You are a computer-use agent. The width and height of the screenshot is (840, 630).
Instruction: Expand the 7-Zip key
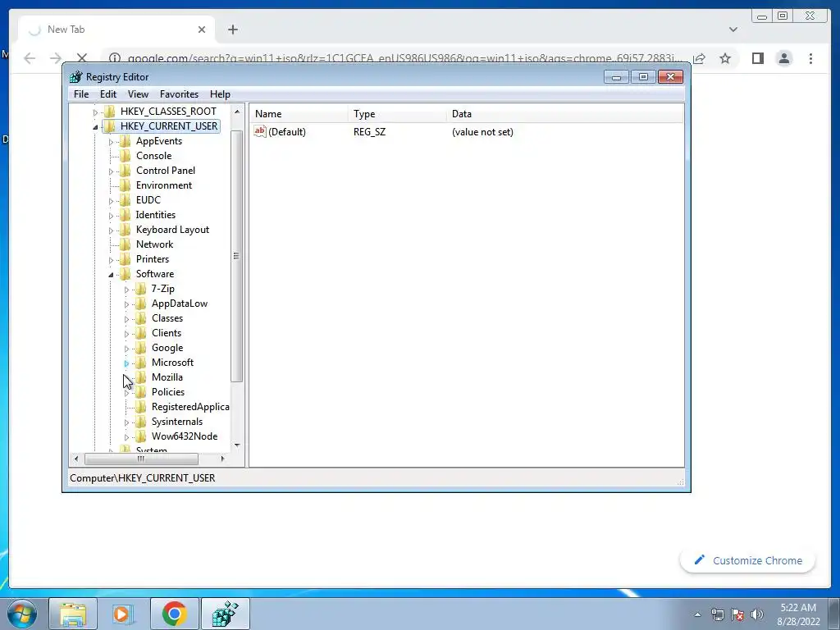pyautogui.click(x=126, y=290)
